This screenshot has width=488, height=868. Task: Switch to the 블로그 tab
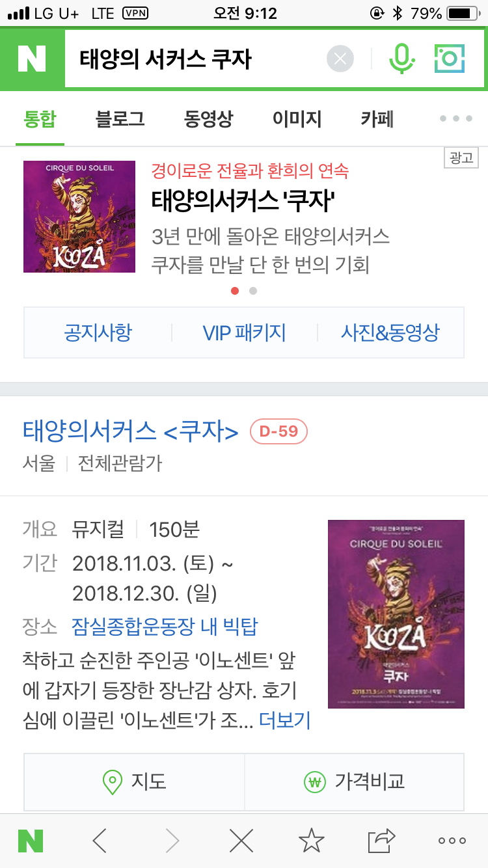[120, 118]
